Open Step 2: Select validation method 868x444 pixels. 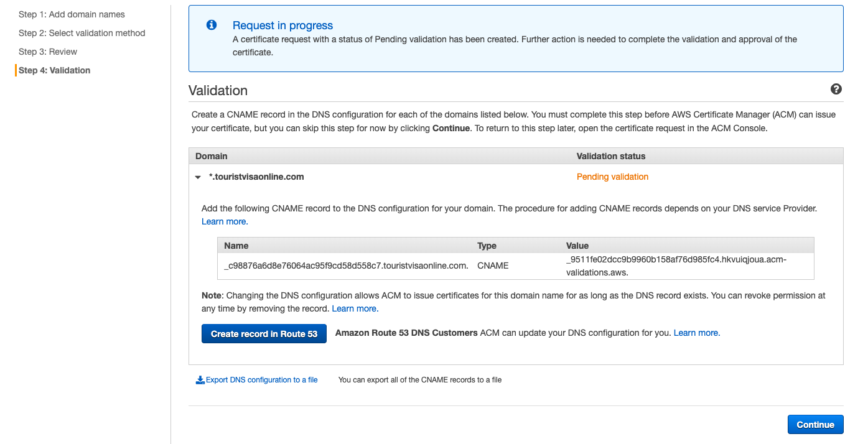pos(82,33)
